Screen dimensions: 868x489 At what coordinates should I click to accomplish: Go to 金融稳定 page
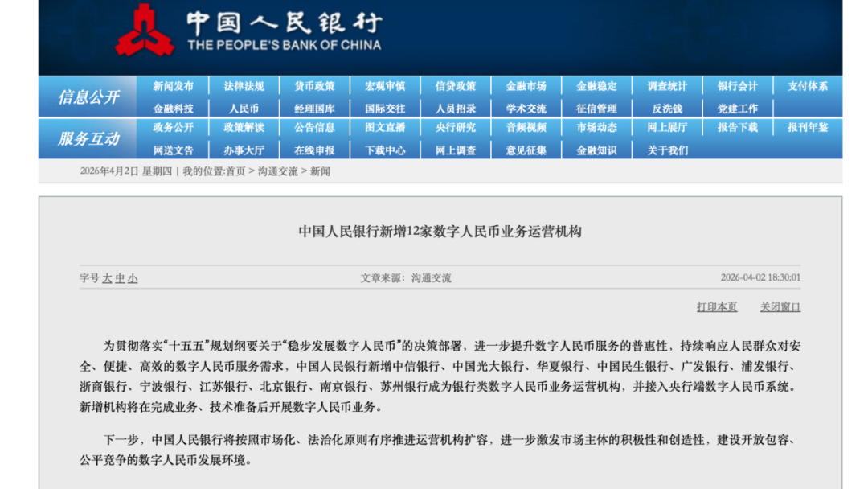tap(596, 86)
